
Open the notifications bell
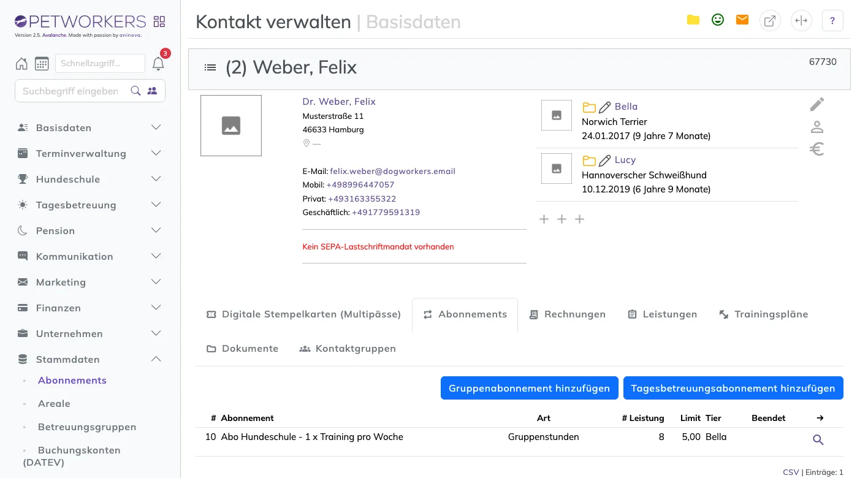point(158,64)
